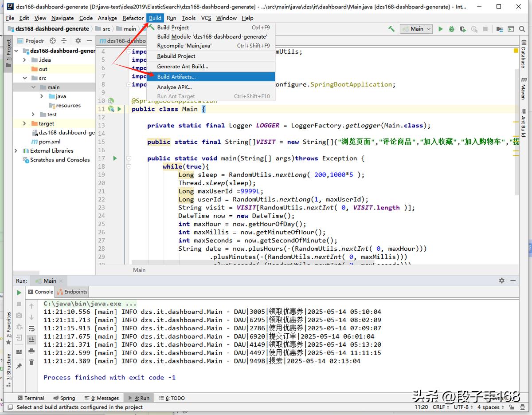Open Project Structure from the toolbar icon
This screenshot has width=532, height=415.
click(500, 29)
